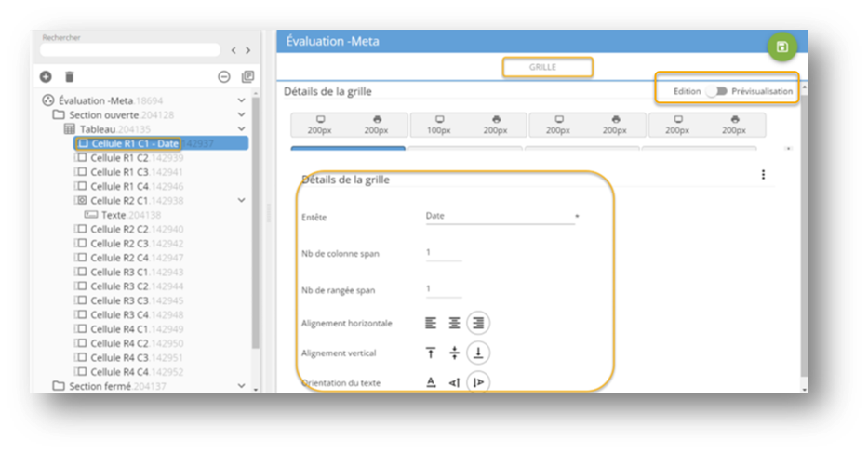Select bottom vertical alignment option

478,353
